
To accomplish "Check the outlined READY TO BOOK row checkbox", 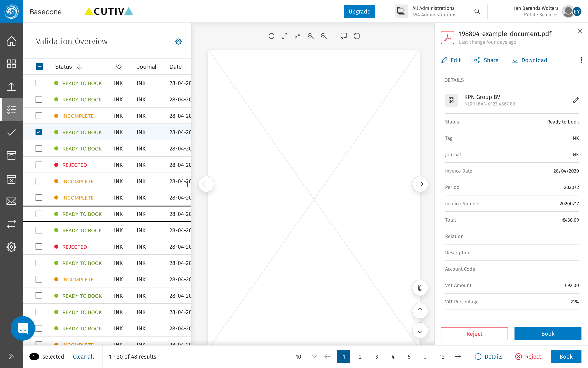I will pos(39,214).
